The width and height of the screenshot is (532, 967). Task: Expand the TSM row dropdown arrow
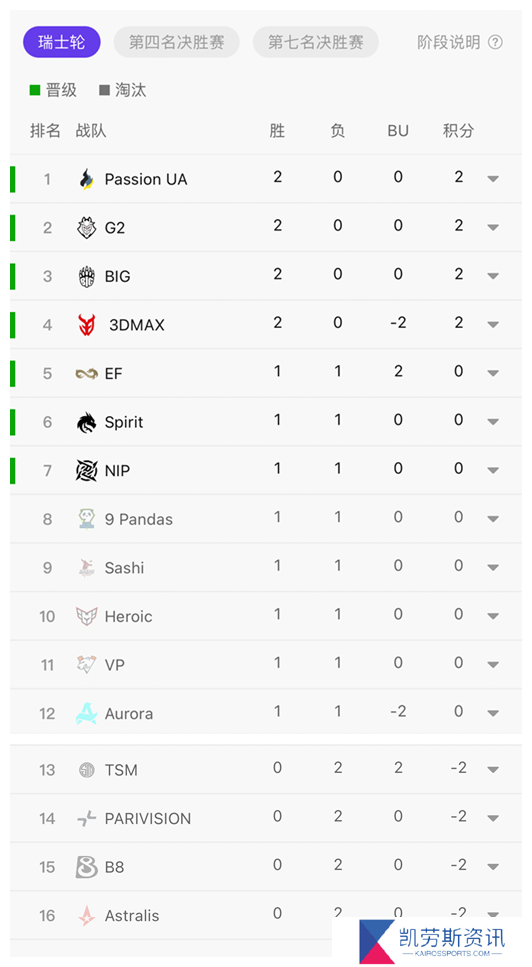click(x=493, y=770)
